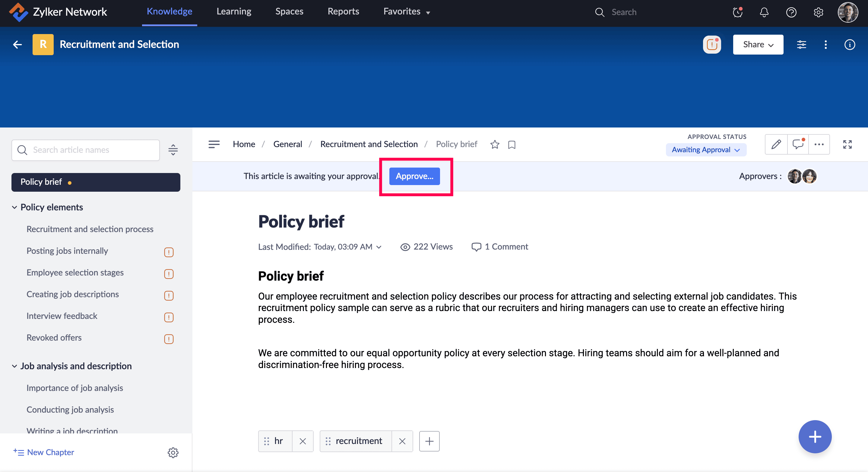
Task: Click the Search article names field
Action: point(86,150)
